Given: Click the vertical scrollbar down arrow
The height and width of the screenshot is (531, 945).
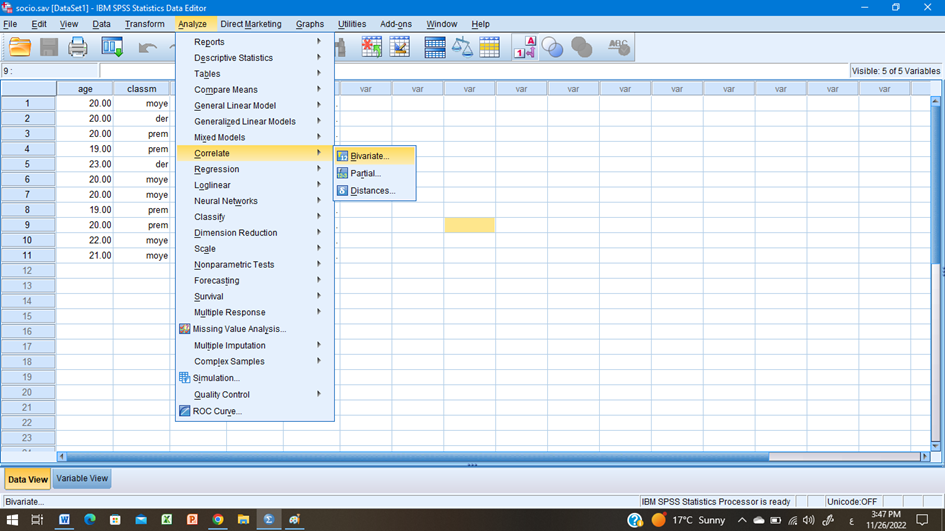Looking at the screenshot, I should point(936,445).
